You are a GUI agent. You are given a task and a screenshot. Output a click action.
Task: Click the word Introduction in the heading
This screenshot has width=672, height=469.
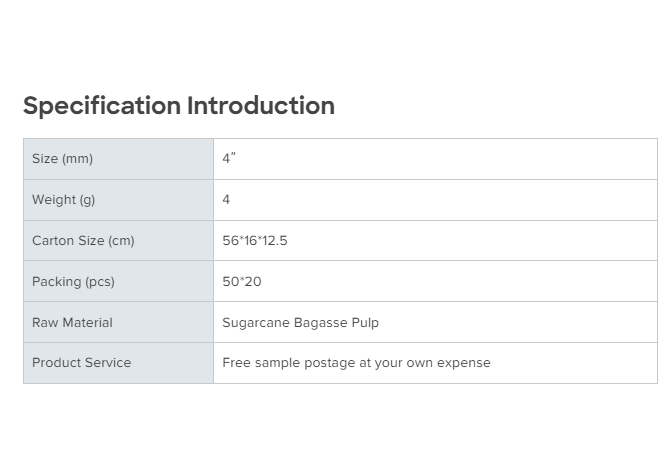click(x=261, y=106)
